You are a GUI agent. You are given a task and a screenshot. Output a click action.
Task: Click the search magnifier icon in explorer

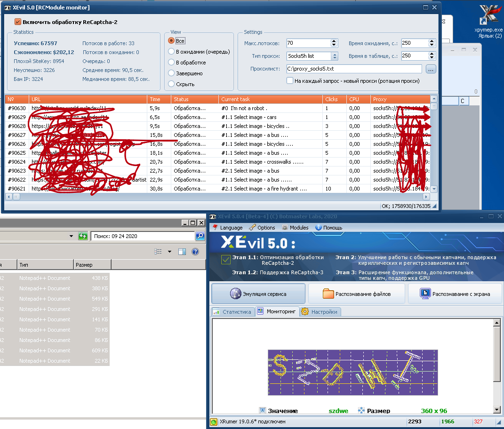(x=200, y=236)
